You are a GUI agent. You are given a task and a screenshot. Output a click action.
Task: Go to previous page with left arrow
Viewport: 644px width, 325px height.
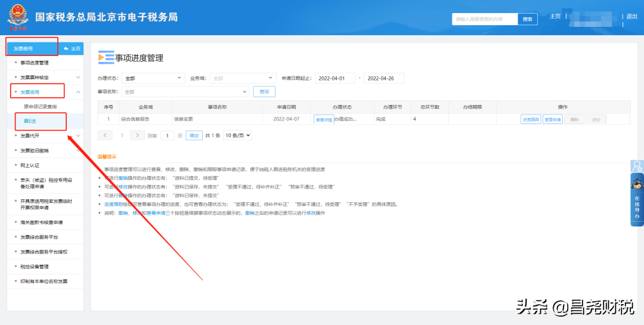pyautogui.click(x=106, y=135)
